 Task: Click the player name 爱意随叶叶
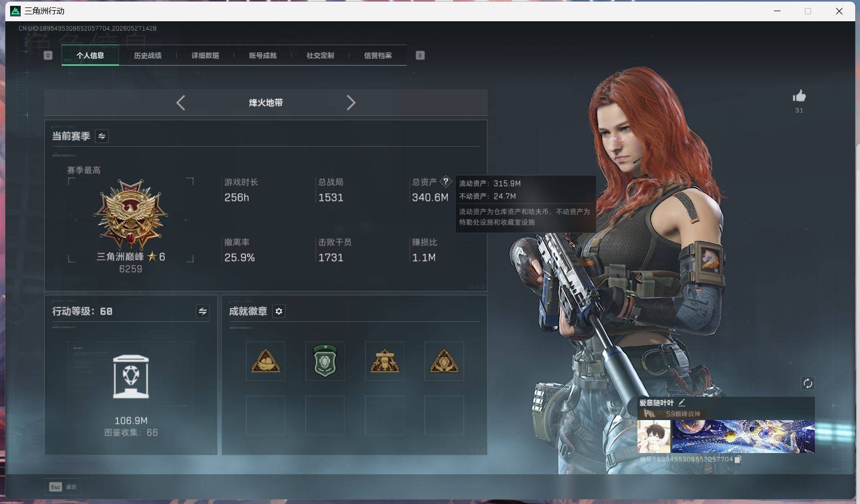tap(657, 403)
